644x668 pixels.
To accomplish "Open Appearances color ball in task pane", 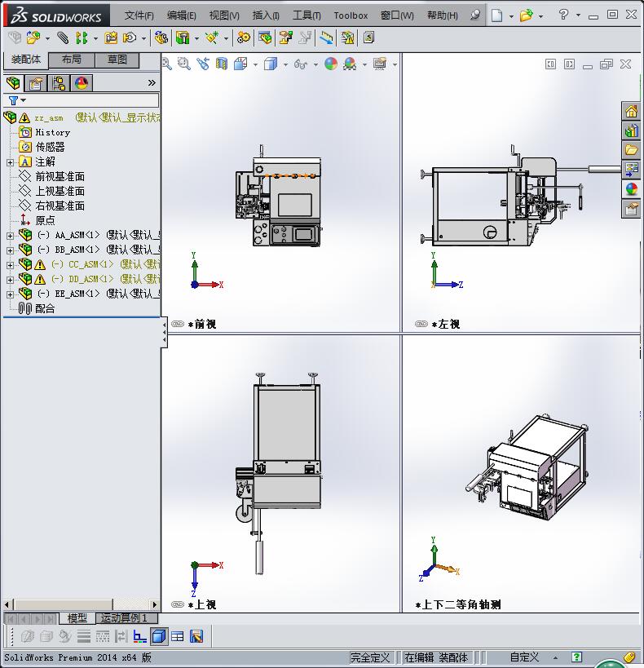I will (631, 189).
